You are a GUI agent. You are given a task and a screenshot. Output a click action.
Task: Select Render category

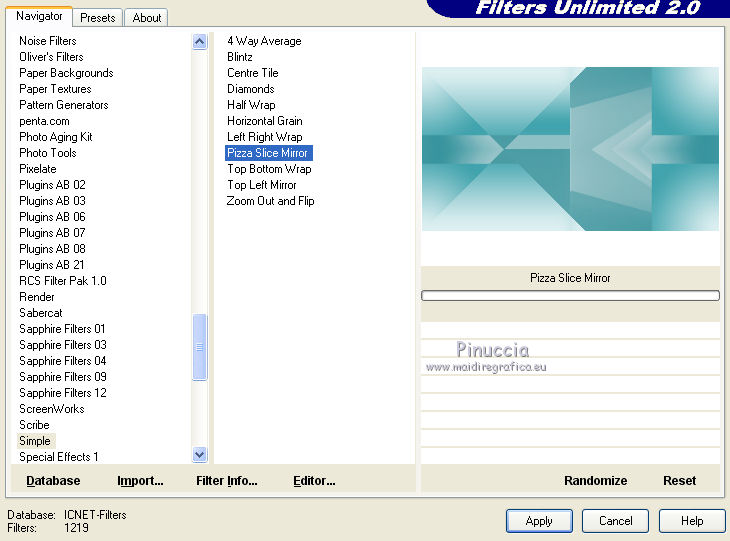pos(37,297)
